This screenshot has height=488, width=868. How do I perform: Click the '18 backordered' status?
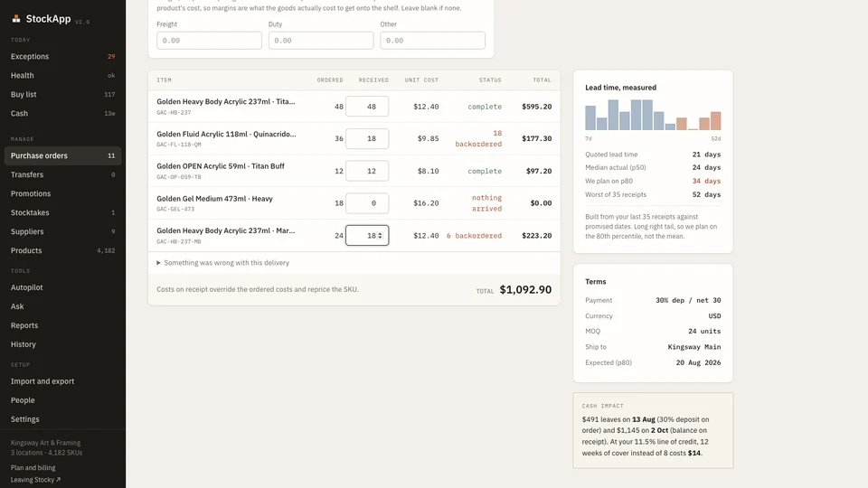pos(478,138)
